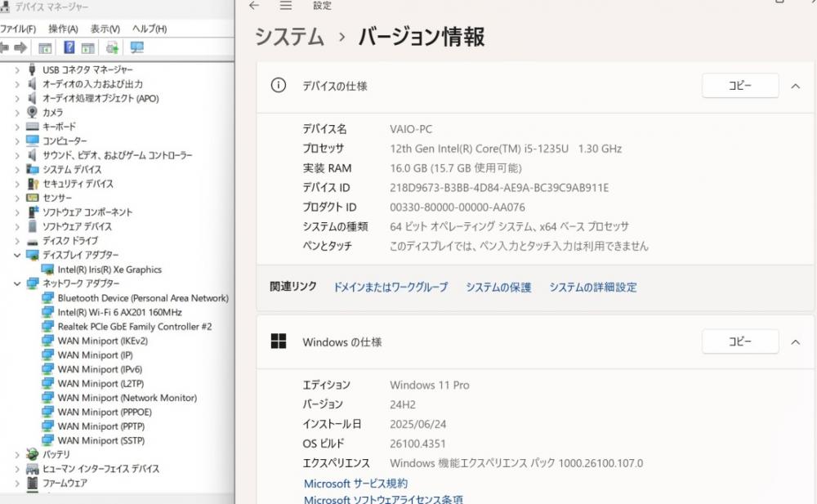Select WAN Miniport (PPPOE) entry
Viewport: 817px width, 504px height.
point(105,412)
